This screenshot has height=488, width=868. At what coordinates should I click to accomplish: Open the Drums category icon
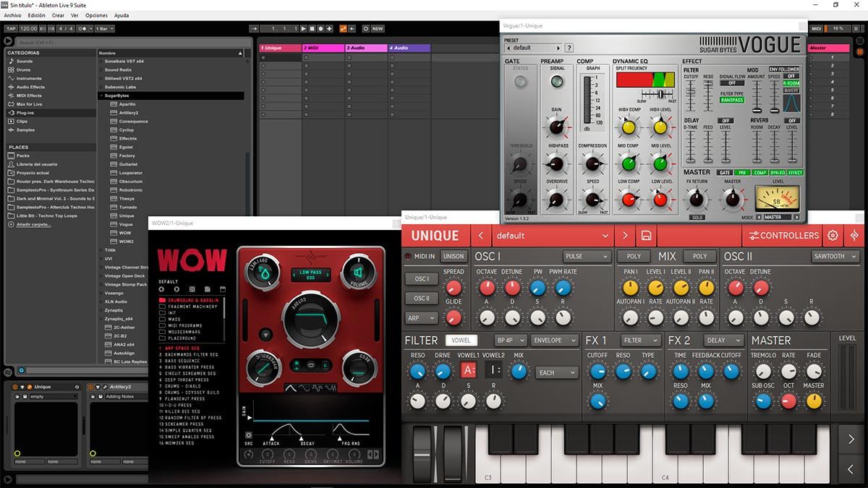(x=10, y=70)
